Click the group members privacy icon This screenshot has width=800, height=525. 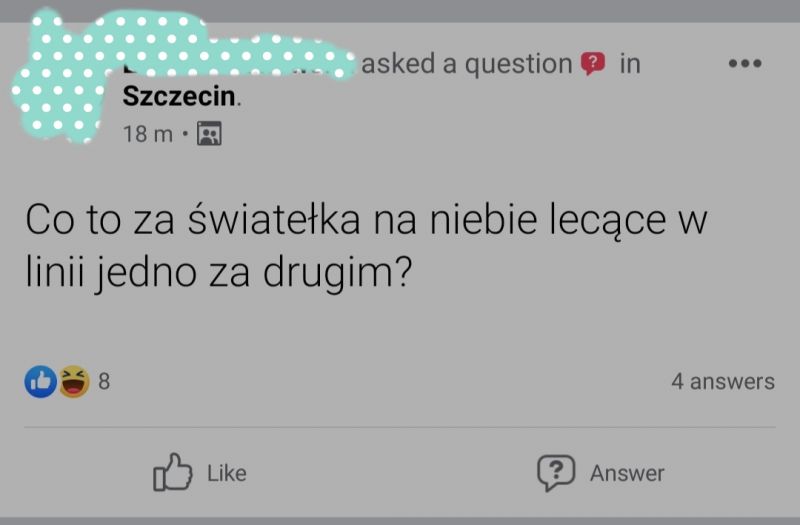coord(209,134)
